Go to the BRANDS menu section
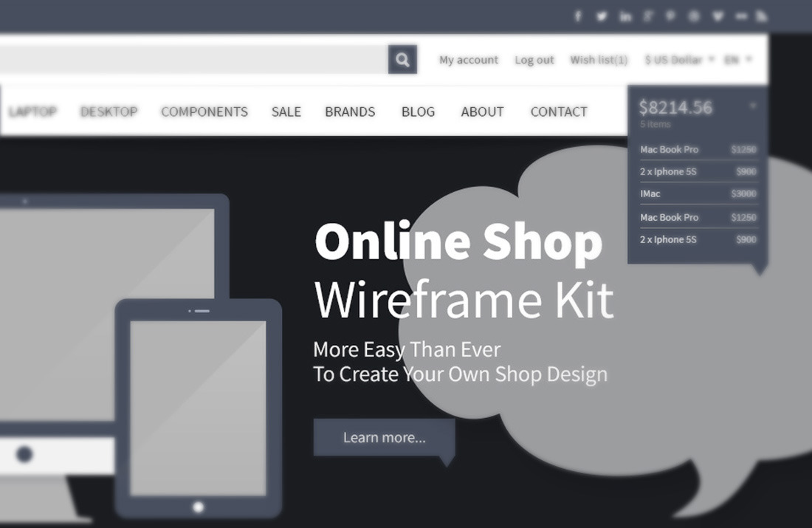Screen dimensions: 812x528 tap(350, 112)
